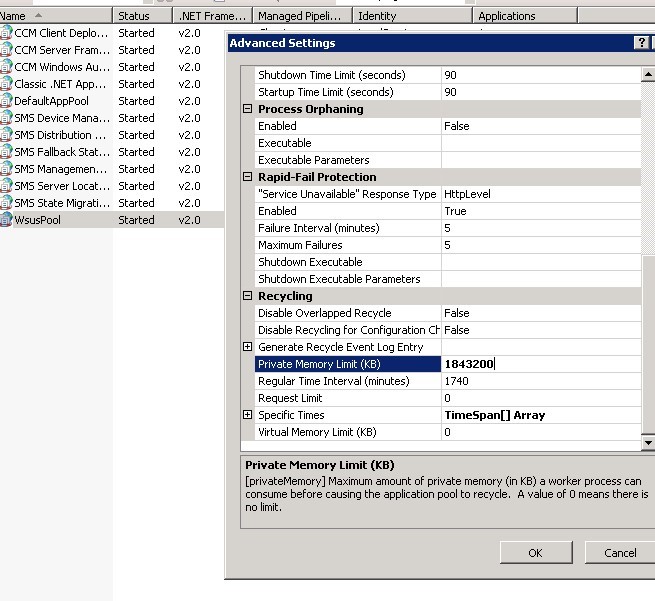Sort by Applications column header
655x601 pixels.
point(525,16)
